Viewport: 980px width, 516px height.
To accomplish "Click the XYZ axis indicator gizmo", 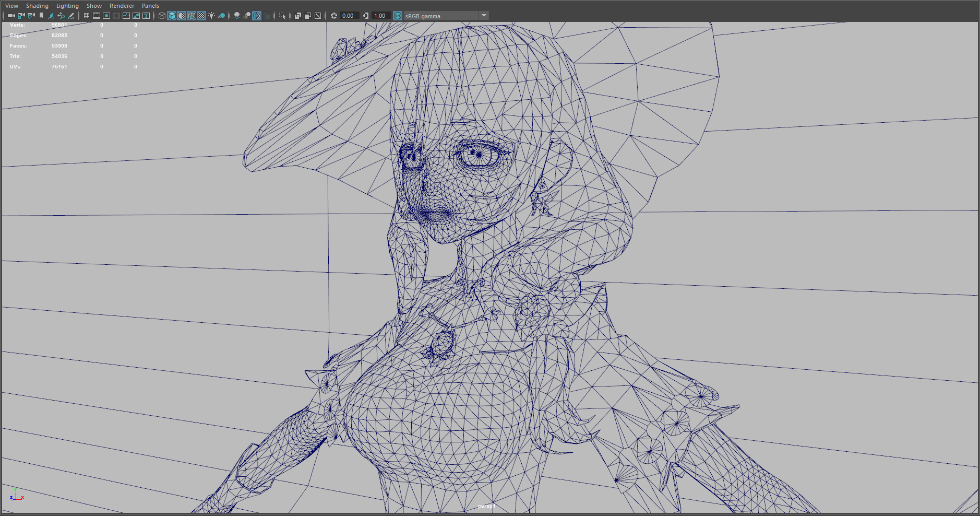I will pyautogui.click(x=17, y=494).
